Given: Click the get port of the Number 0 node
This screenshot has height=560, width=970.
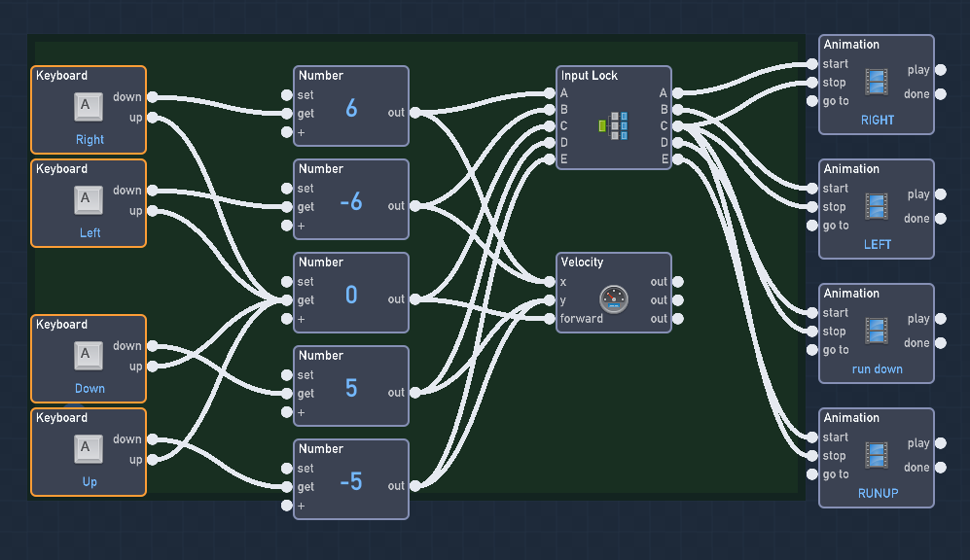Looking at the screenshot, I should point(286,299).
